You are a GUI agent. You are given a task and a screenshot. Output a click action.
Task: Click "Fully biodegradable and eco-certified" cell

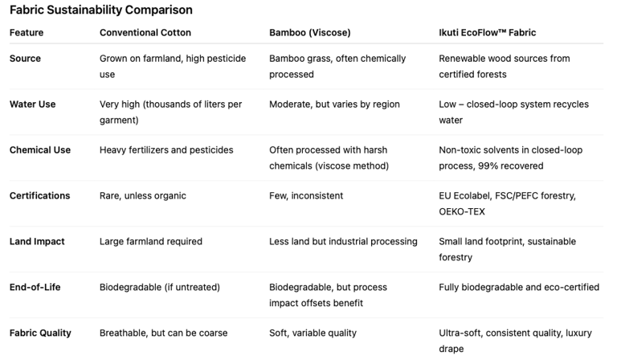[x=519, y=288]
